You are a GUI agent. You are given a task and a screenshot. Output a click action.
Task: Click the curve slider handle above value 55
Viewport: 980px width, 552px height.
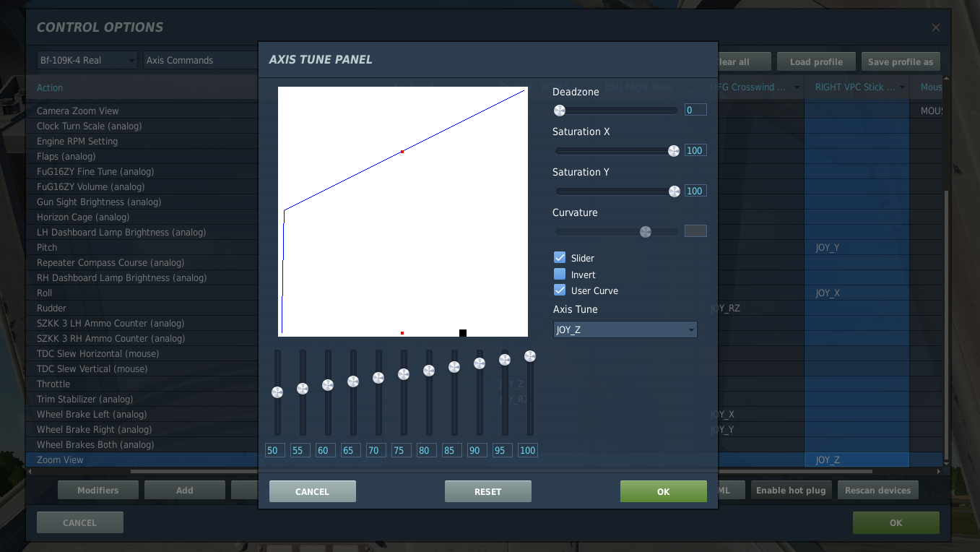[x=303, y=389]
